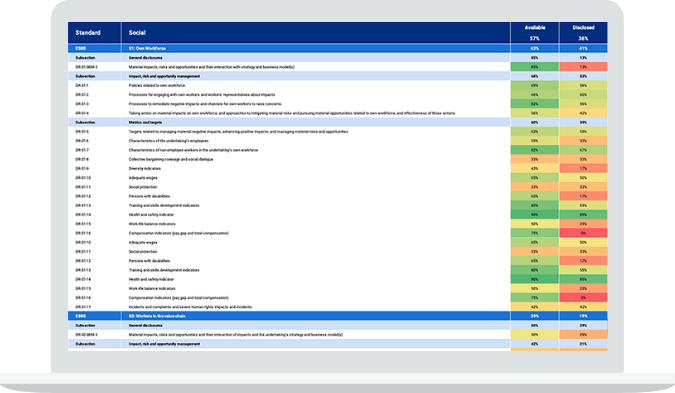Screen dimensions: 675x393
Task: Click Available cell in the DR-S1-17 row
Action: click(x=535, y=307)
